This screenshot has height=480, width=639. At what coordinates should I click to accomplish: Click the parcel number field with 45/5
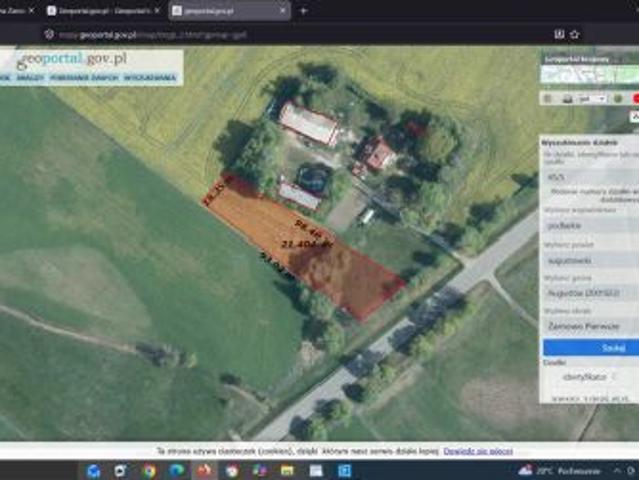click(x=592, y=177)
